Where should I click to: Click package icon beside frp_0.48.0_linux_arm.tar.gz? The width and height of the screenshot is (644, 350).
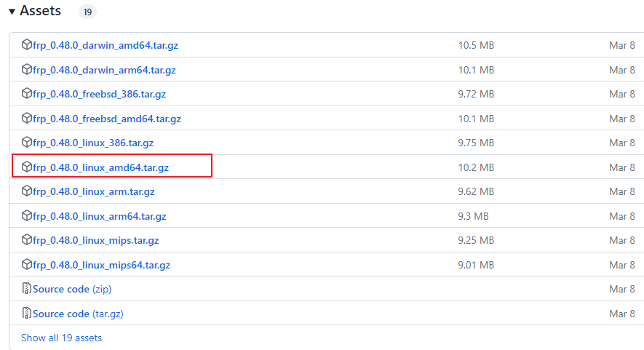pyautogui.click(x=27, y=191)
